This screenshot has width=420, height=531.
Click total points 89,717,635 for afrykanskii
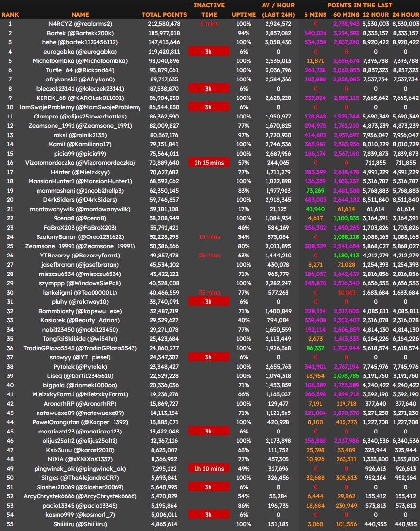(x=164, y=79)
